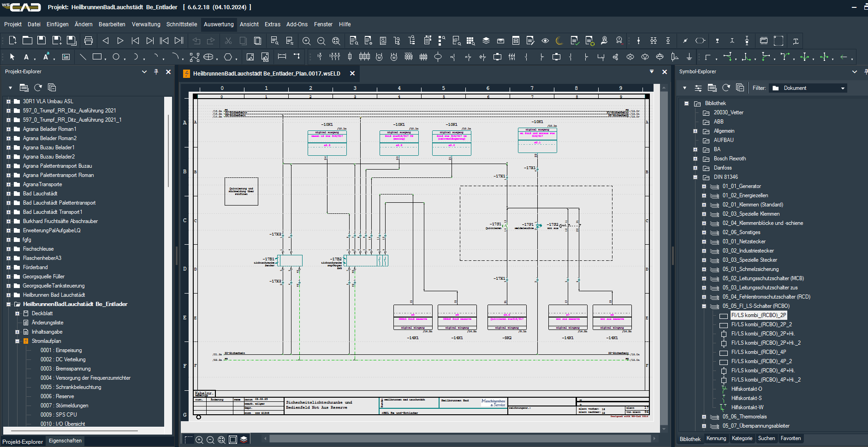Toggle the dark mode moon icon
Image resolution: width=868 pixels, height=447 pixels.
559,41
